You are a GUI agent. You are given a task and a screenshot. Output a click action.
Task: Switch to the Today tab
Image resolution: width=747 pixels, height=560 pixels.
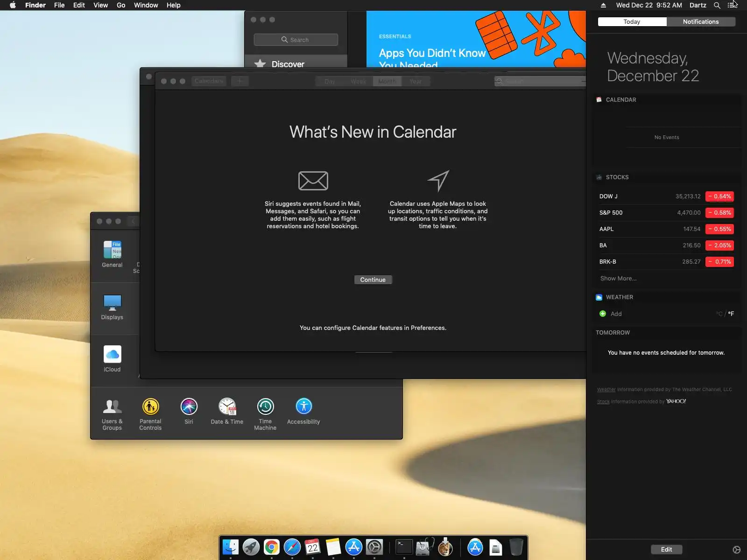coord(632,22)
